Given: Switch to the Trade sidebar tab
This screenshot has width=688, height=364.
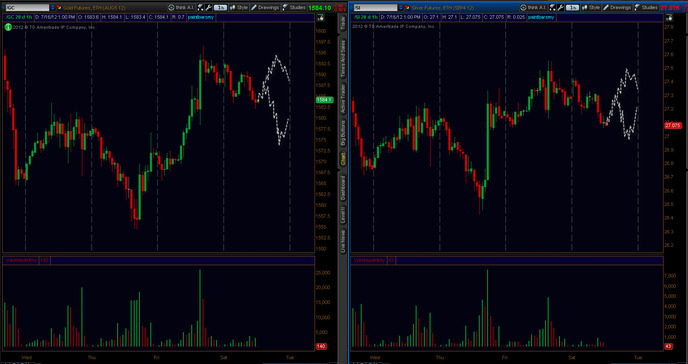Looking at the screenshot, I should tap(343, 23).
